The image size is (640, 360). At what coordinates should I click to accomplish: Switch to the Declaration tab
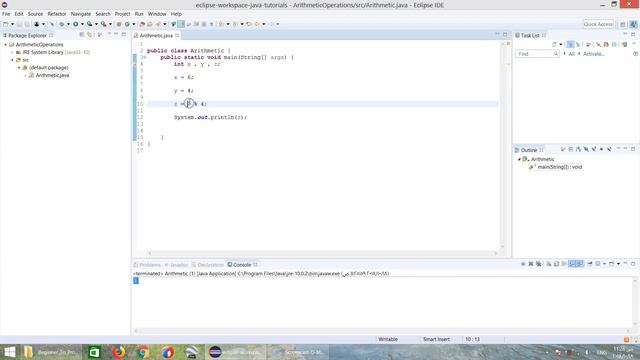point(207,265)
